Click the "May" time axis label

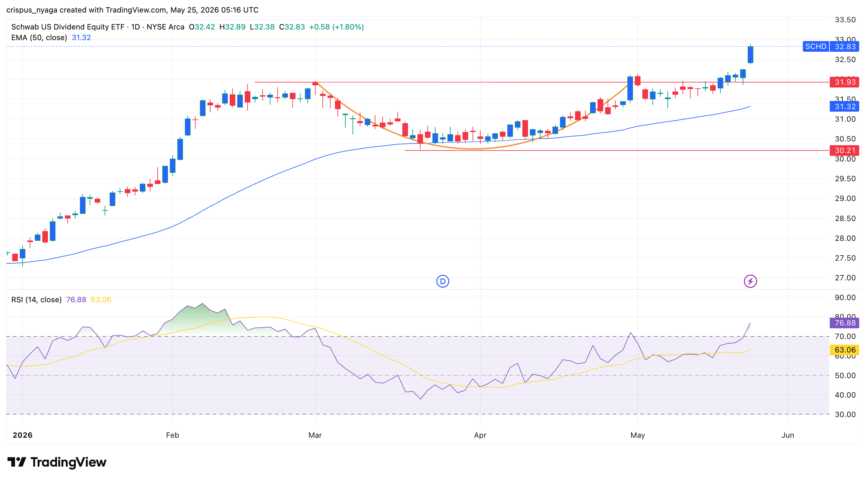pos(637,435)
